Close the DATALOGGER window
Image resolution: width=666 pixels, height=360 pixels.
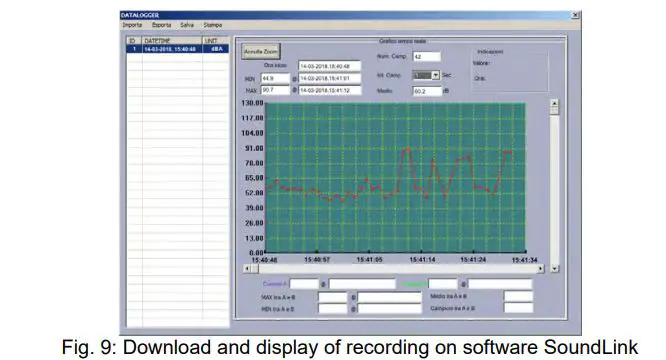575,15
